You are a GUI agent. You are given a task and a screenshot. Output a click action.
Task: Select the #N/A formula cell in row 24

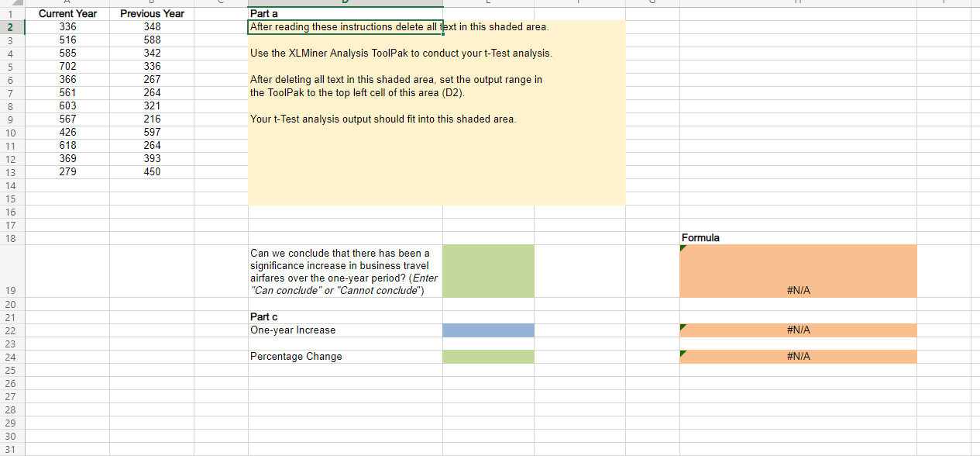(798, 356)
